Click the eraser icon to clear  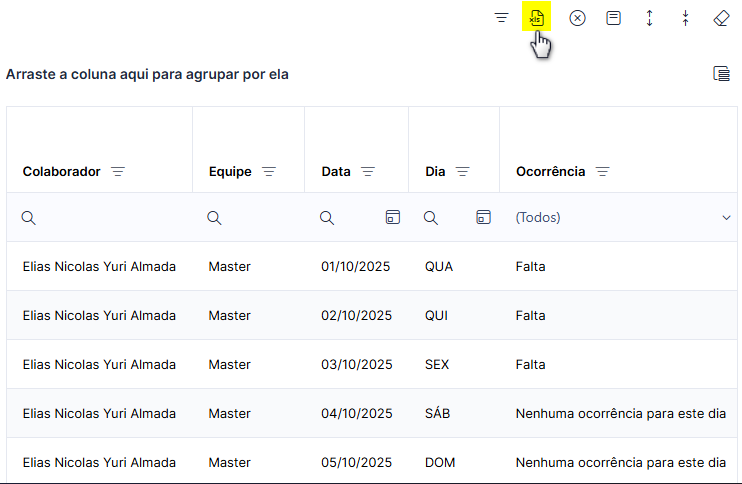pyautogui.click(x=721, y=18)
